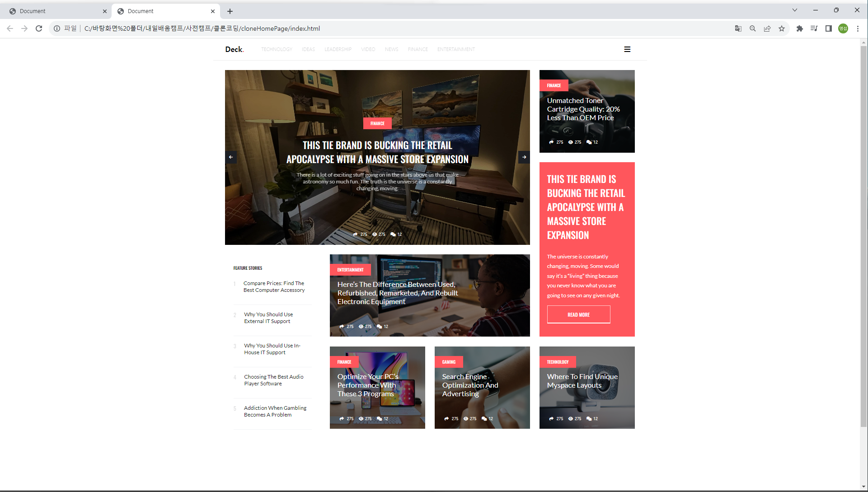Image resolution: width=868 pixels, height=492 pixels.
Task: Expand the tab search chevron
Action: 795,10
